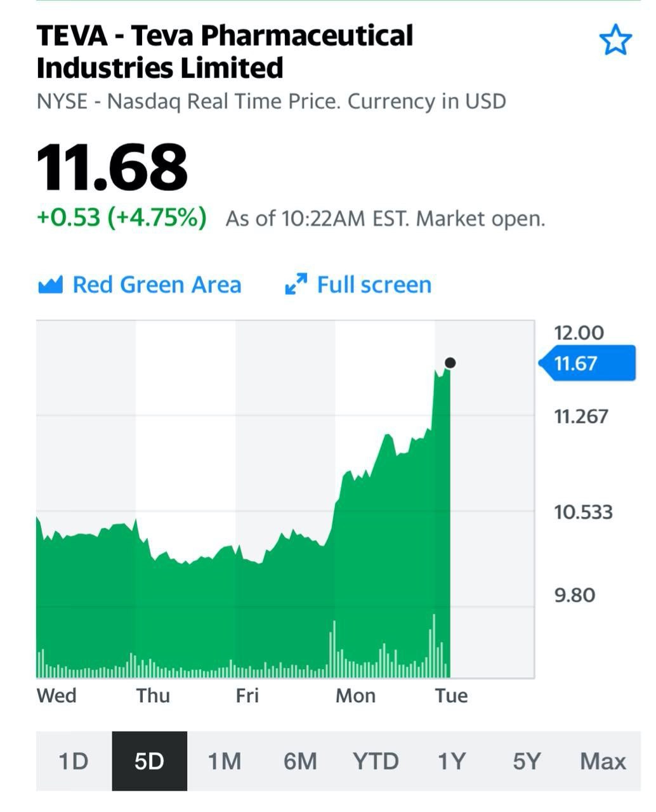
Task: Click the Fri label on the date axis
Action: [247, 695]
